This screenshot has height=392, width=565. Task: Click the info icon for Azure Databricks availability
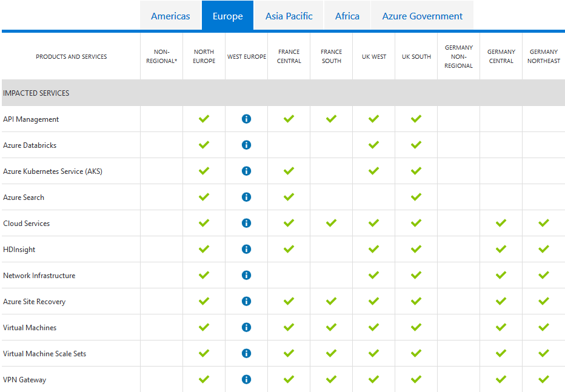[x=246, y=145]
